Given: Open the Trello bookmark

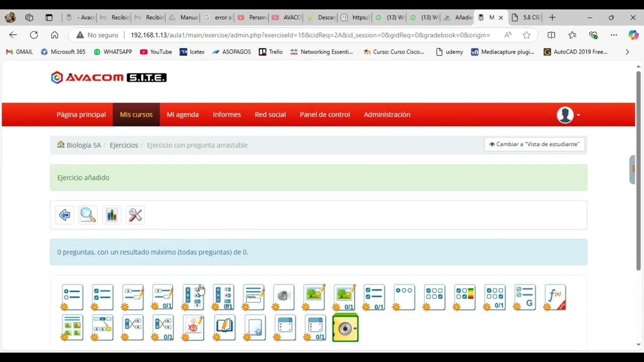Looking at the screenshot, I should click(x=271, y=52).
